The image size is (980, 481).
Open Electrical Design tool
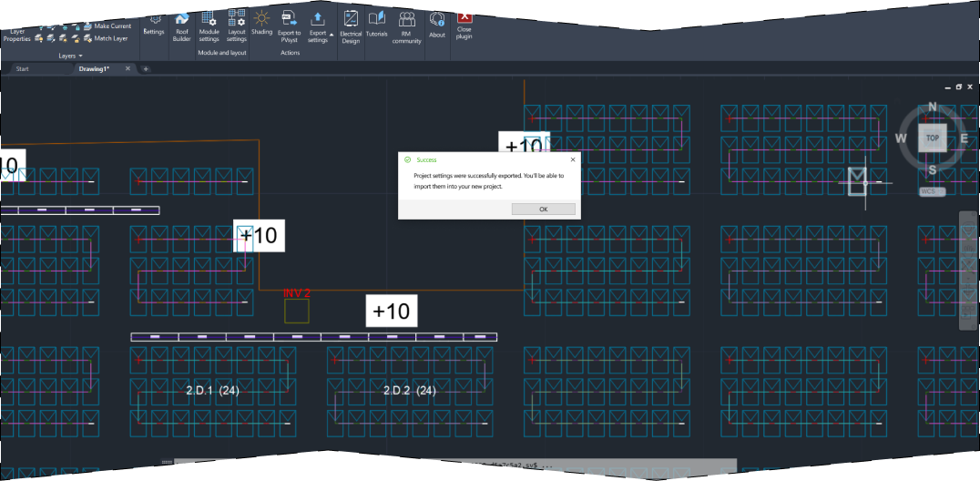pos(351,27)
